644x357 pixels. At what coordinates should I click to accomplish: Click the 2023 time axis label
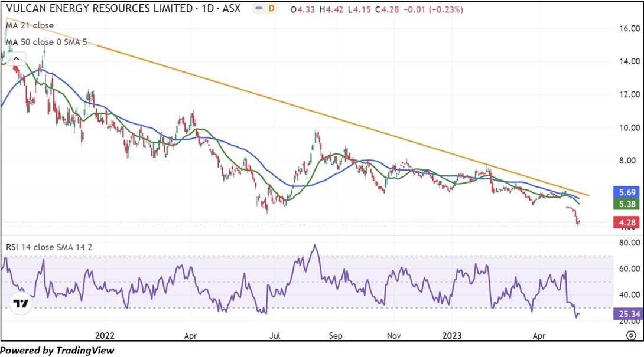(452, 336)
